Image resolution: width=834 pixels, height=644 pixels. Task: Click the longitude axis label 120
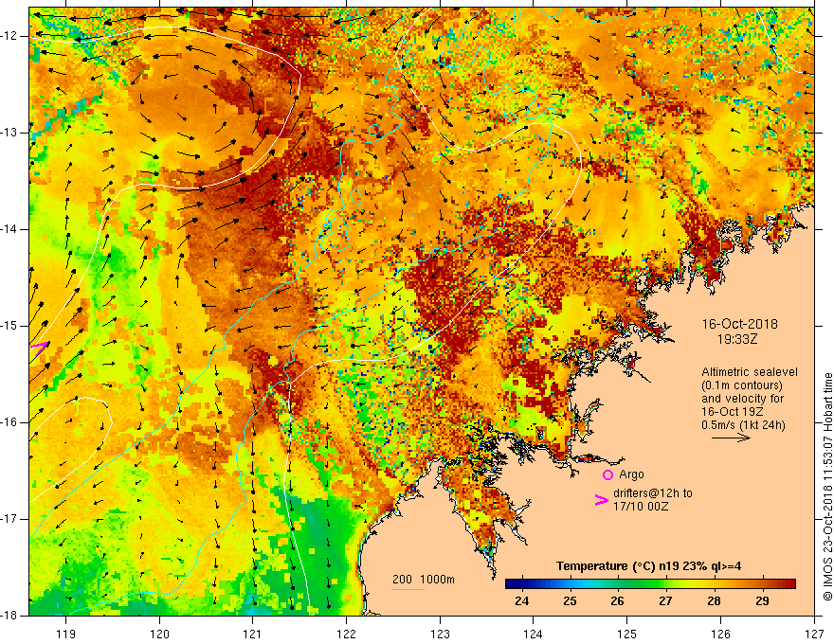[159, 634]
